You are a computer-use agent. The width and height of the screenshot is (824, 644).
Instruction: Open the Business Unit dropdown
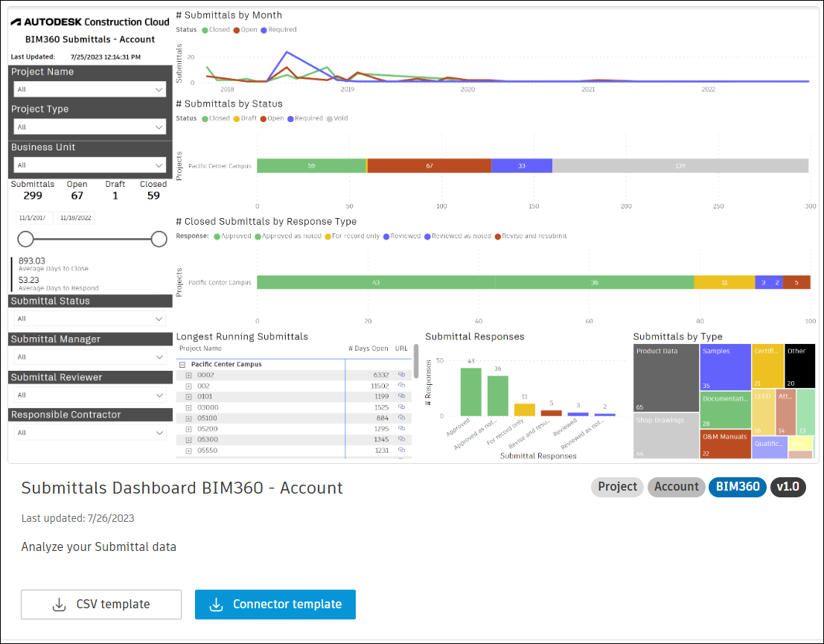tap(90, 165)
